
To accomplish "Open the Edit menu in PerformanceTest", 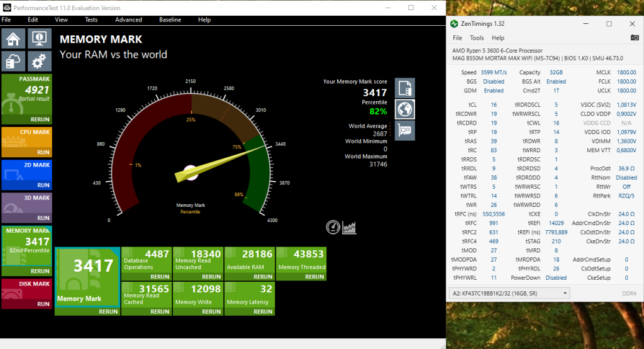I will click(33, 19).
